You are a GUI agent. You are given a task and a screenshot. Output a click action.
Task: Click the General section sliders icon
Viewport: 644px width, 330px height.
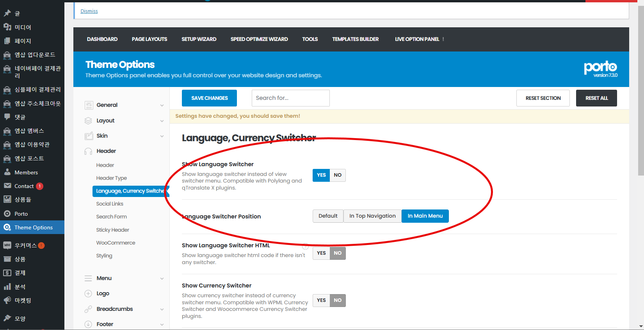89,105
